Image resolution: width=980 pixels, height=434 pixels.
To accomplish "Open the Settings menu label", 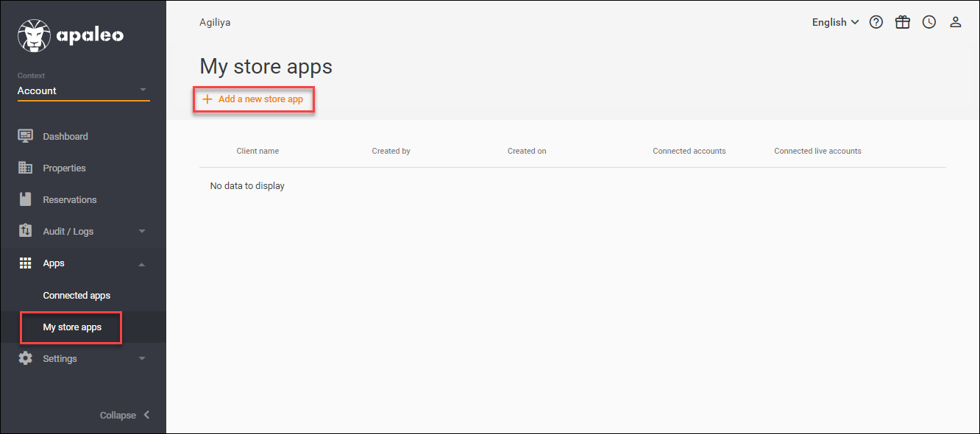I will [60, 358].
